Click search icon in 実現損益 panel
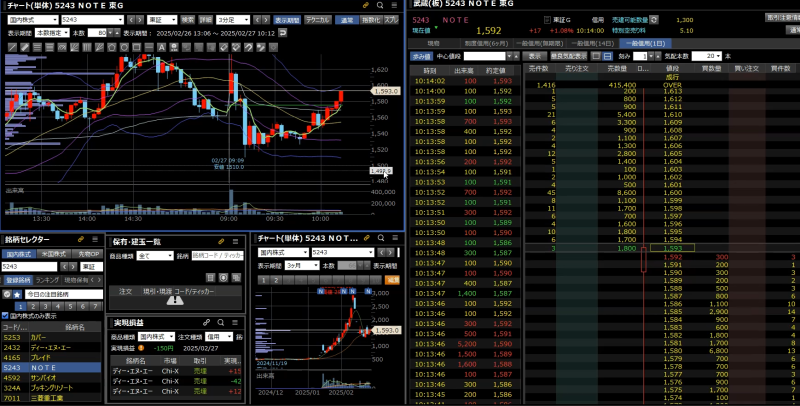 pos(221,322)
